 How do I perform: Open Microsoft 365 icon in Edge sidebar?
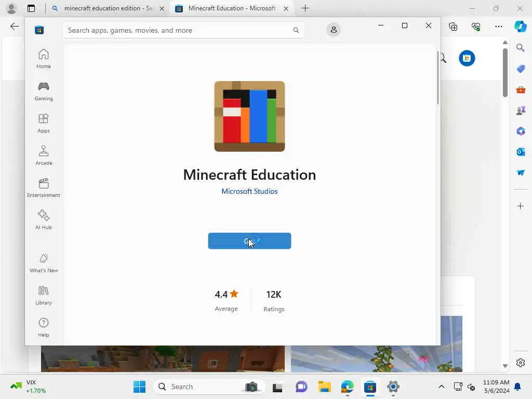point(521,131)
